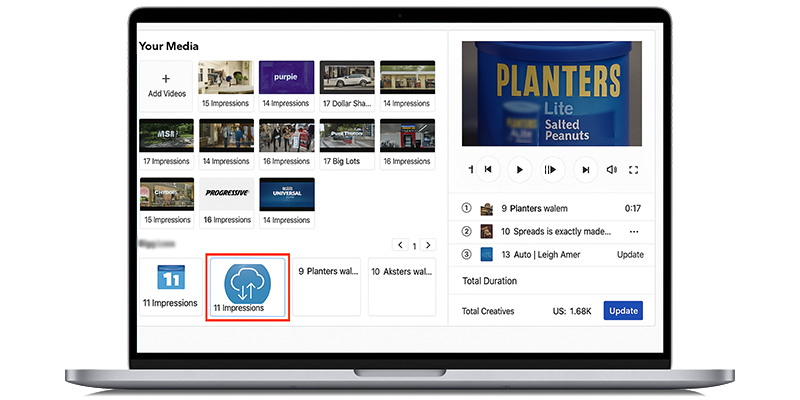Select the UNIVERSAL video thumbnail
800x400 pixels.
point(287,194)
